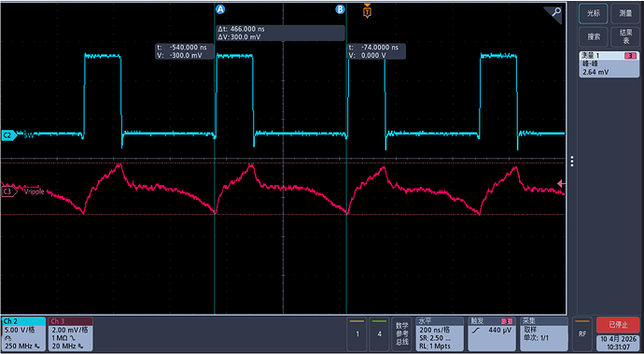Select the 测量 1 peak-to-peak badge
This screenshot has width=644, height=354.
pos(609,64)
